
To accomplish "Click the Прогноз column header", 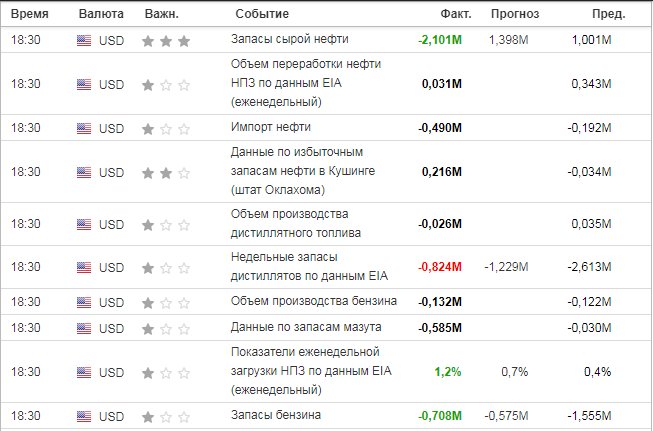I will [515, 14].
